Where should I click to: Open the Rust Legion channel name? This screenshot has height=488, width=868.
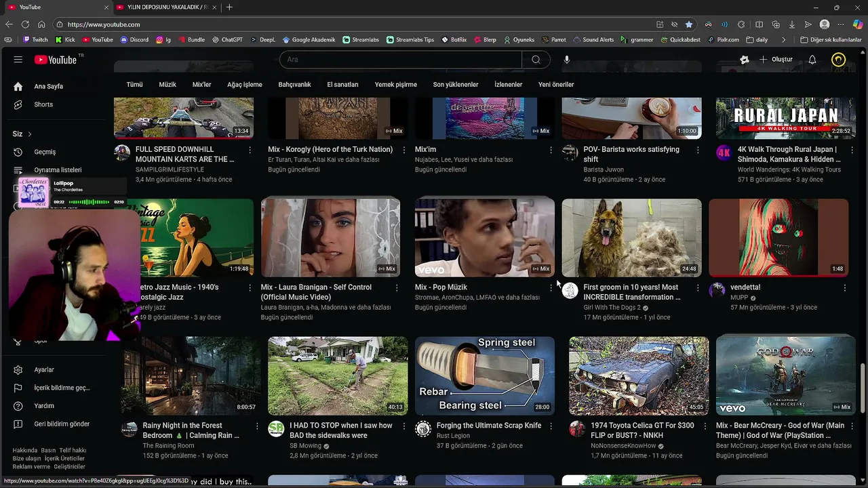tap(453, 436)
